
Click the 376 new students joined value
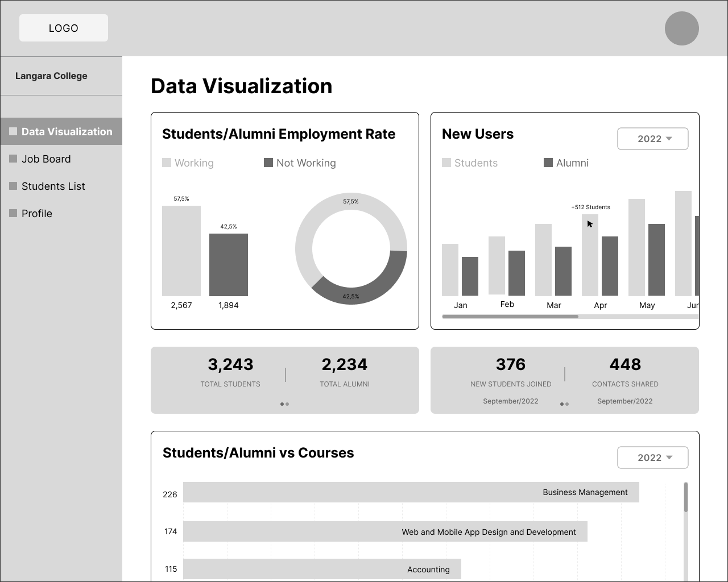point(511,364)
